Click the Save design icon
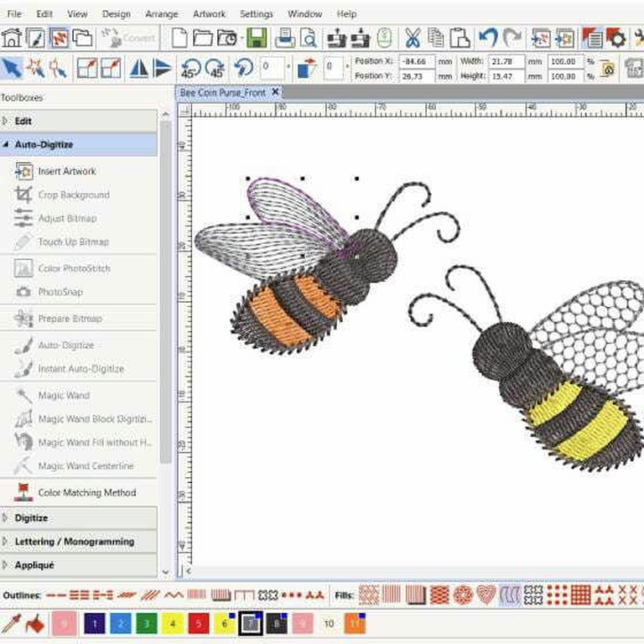Viewport: 644px width, 644px height. [257, 38]
